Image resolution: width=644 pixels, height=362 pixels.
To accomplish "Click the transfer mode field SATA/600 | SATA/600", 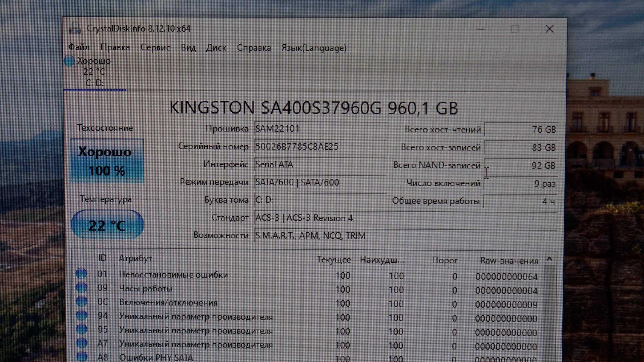I will click(320, 182).
